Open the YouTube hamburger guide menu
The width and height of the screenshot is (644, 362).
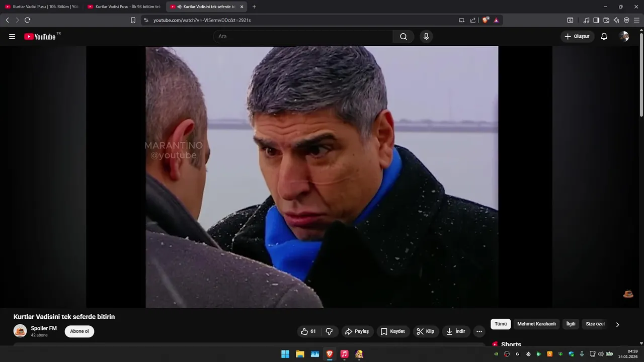point(12,36)
